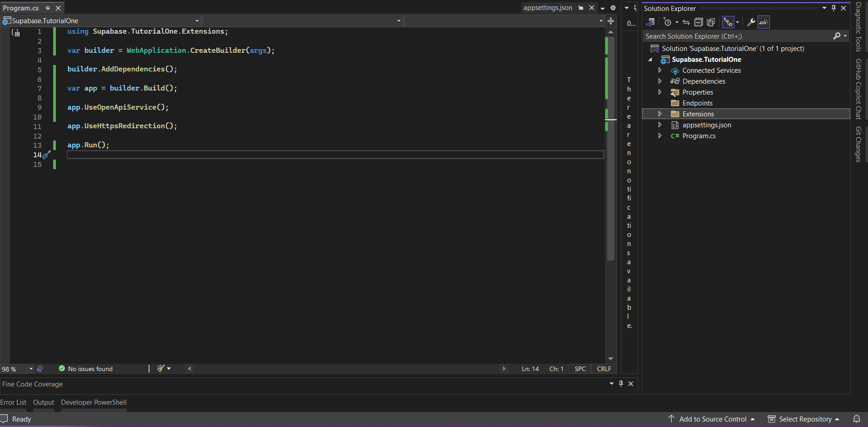Open the Pending Changes Filter dropdown arrow
Image resolution: width=868 pixels, height=427 pixels.
pos(677,22)
